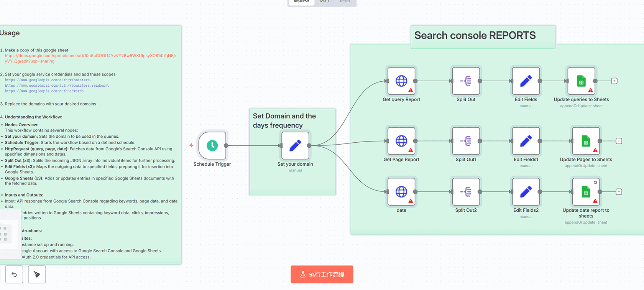Select the Search console REPORTS sticky note title
The width and height of the screenshot is (644, 290).
tap(475, 36)
